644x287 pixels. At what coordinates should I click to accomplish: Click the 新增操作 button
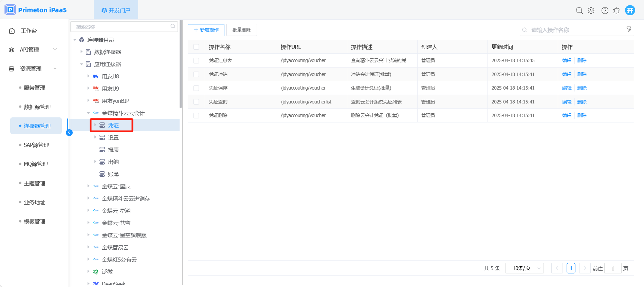click(206, 30)
